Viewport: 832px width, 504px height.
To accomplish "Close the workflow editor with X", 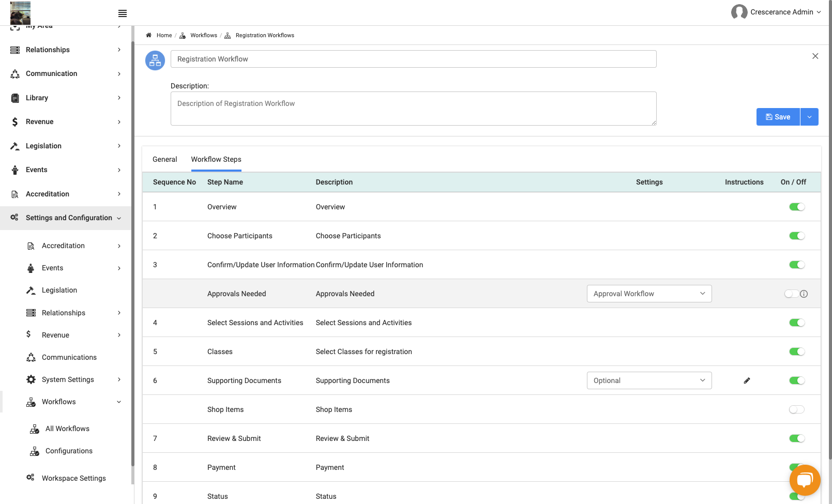I will click(815, 56).
